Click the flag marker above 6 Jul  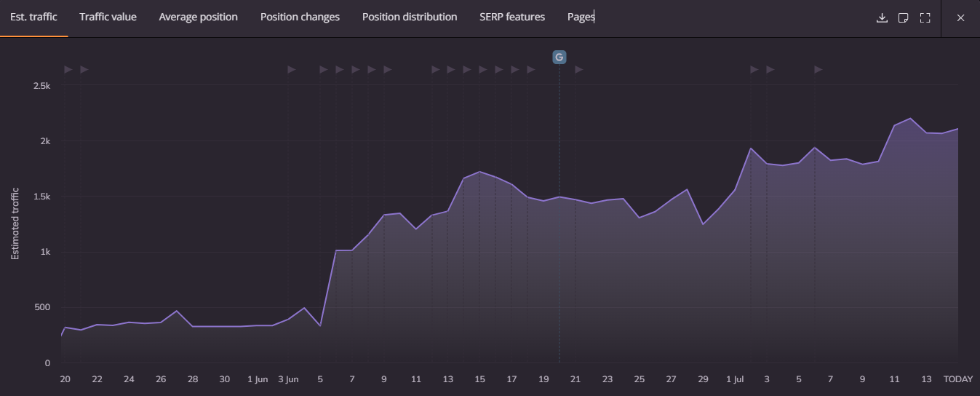pos(818,69)
